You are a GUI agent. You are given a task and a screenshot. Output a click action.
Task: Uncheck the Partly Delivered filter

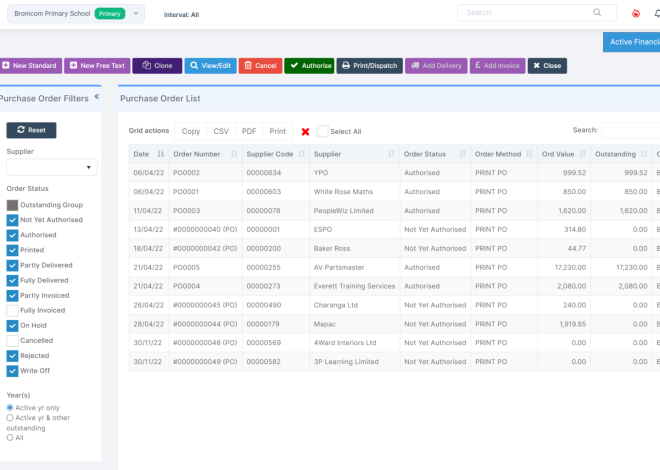click(12, 265)
